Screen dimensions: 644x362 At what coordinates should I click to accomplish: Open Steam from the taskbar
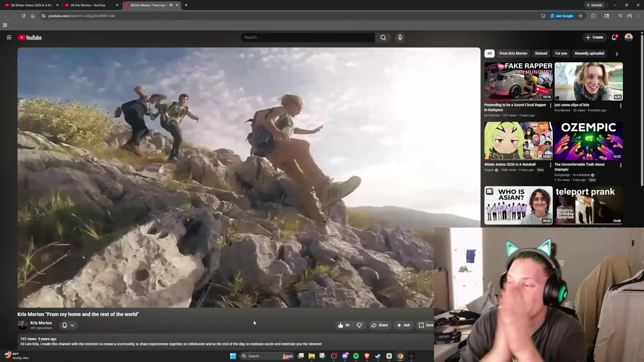point(378,356)
